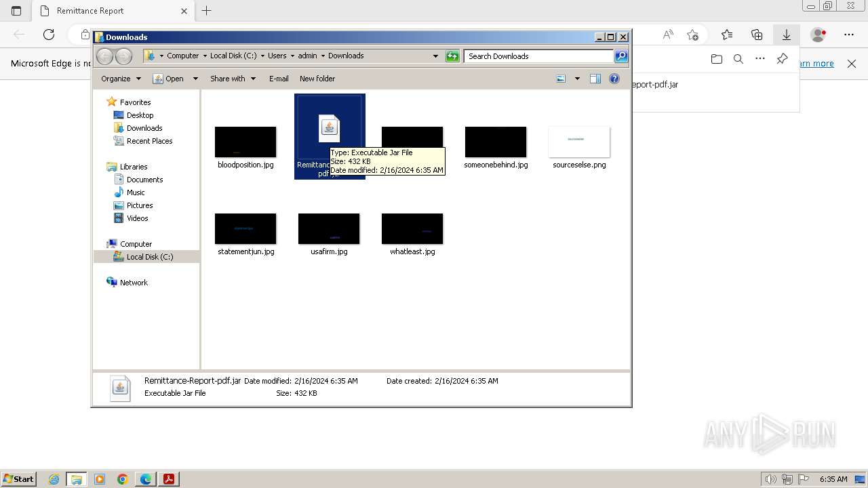Select the usafirm.jpg thumbnail
The image size is (868, 488).
[x=329, y=228]
